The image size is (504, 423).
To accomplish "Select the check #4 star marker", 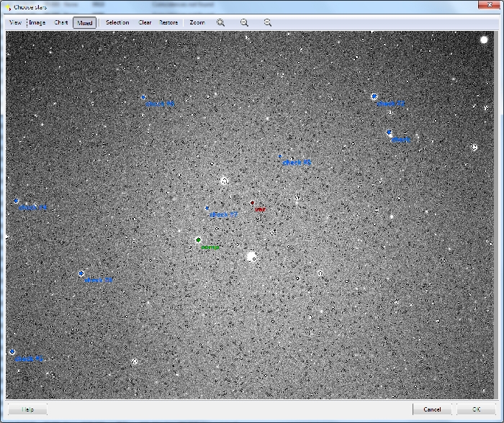I will 16,201.
